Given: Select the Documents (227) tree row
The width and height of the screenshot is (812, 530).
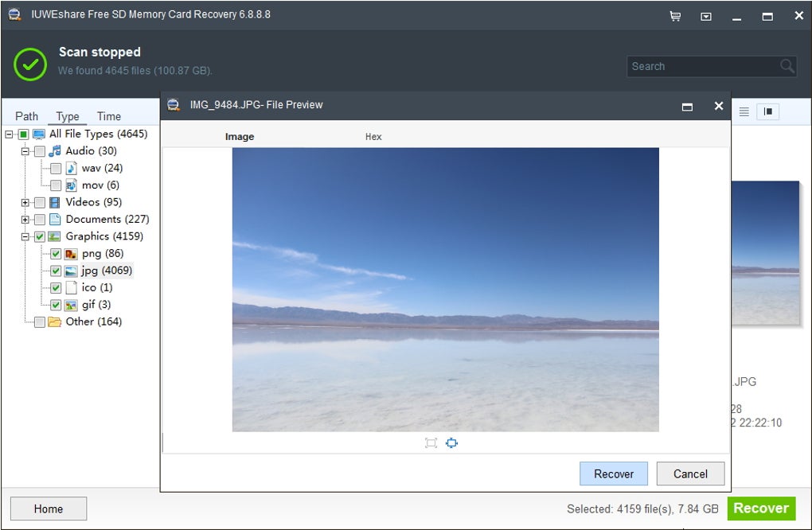Looking at the screenshot, I should tap(107, 220).
